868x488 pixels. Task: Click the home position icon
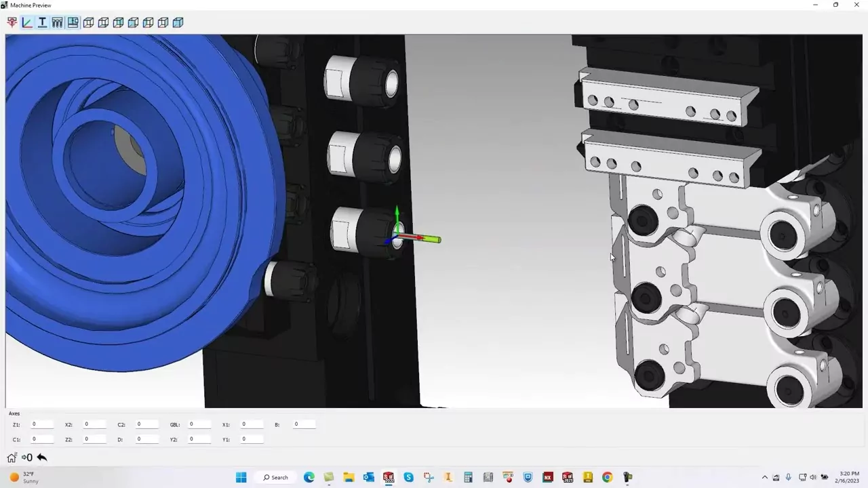[12, 457]
